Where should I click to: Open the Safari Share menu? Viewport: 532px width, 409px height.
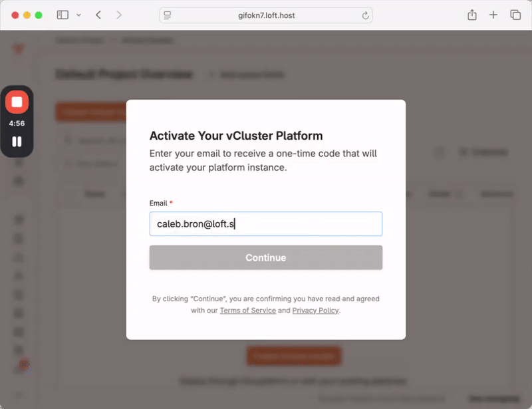click(x=471, y=15)
